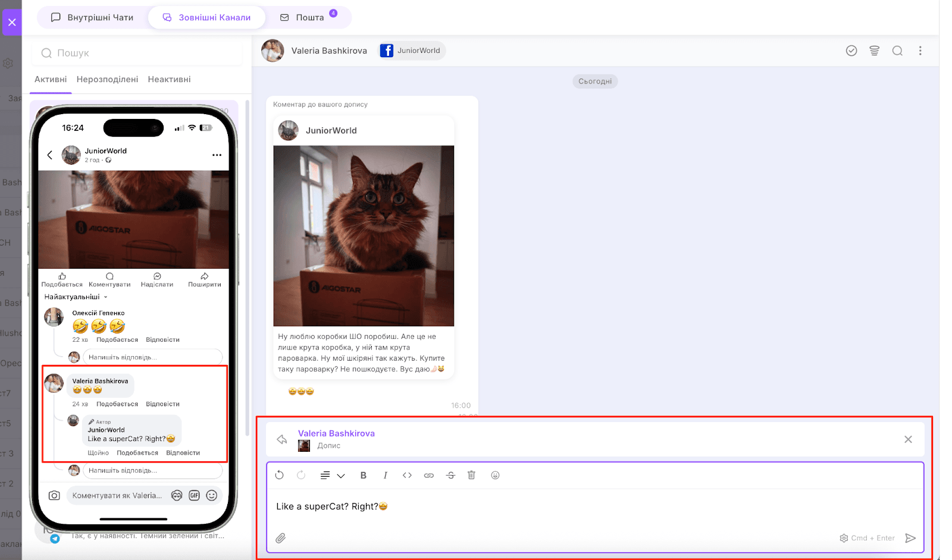Open Valeria Bashkirova's header avatar
The width and height of the screenshot is (952, 560).
click(273, 51)
